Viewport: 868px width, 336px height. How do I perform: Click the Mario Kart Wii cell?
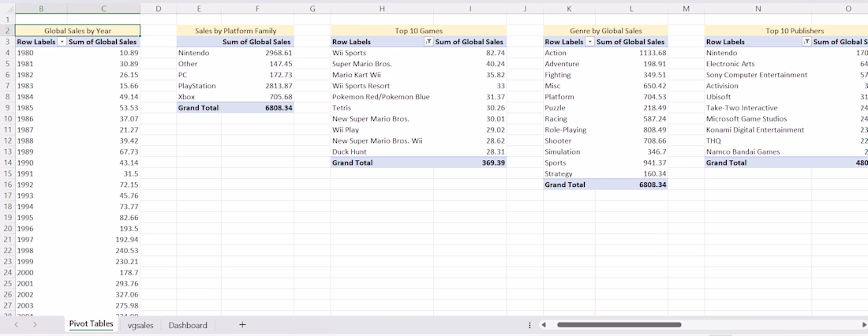[x=382, y=75]
